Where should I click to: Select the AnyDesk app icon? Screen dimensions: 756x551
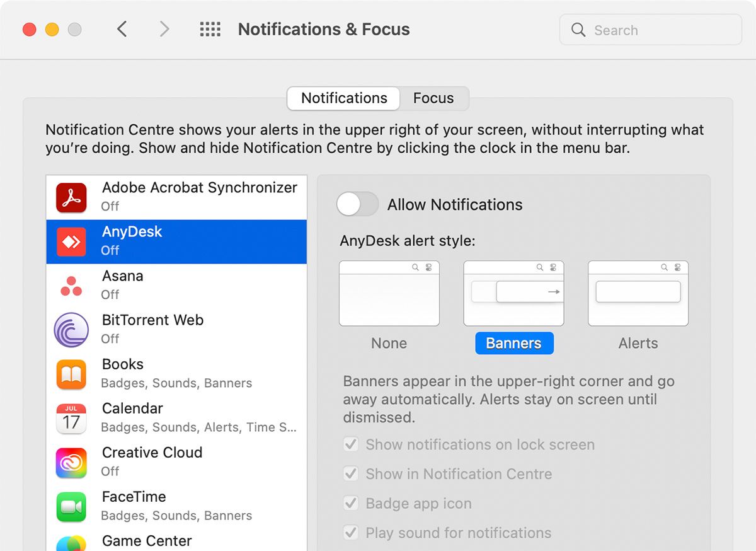click(71, 241)
